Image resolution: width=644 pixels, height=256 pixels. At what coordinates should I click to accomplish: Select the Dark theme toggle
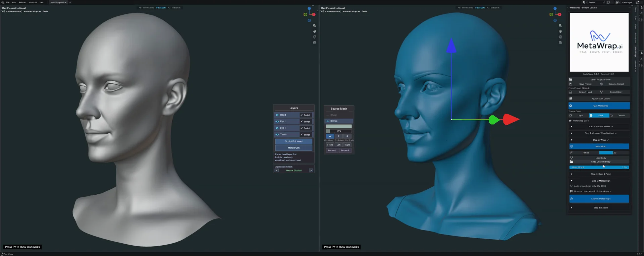pos(599,115)
